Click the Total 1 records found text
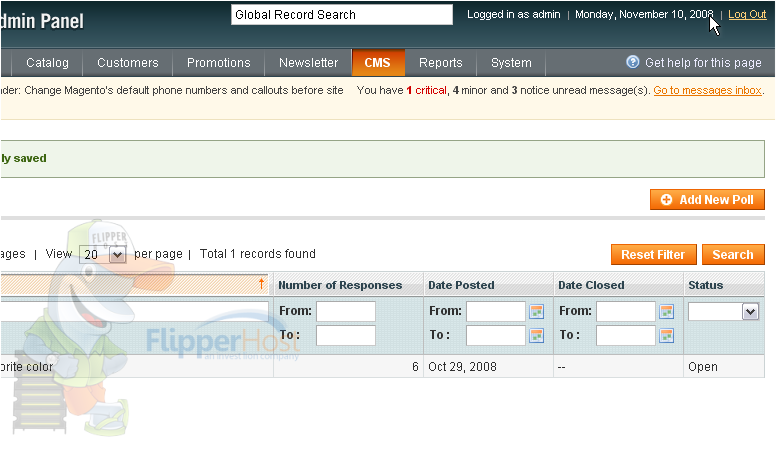Screen dimensions: 776x450 pyautogui.click(x=257, y=254)
